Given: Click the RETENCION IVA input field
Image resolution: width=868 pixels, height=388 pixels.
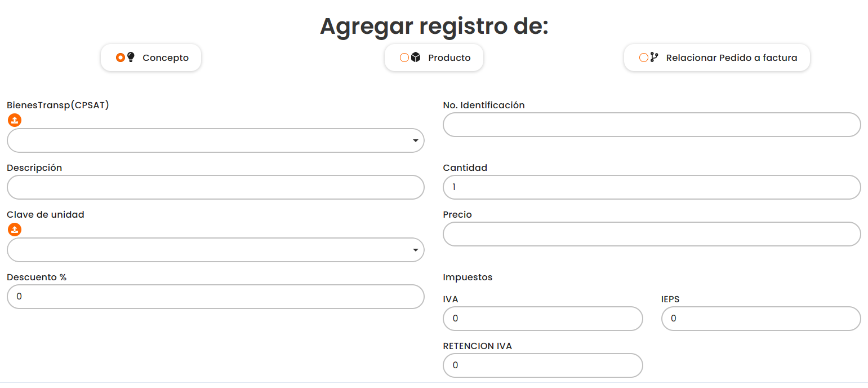Looking at the screenshot, I should pos(542,365).
